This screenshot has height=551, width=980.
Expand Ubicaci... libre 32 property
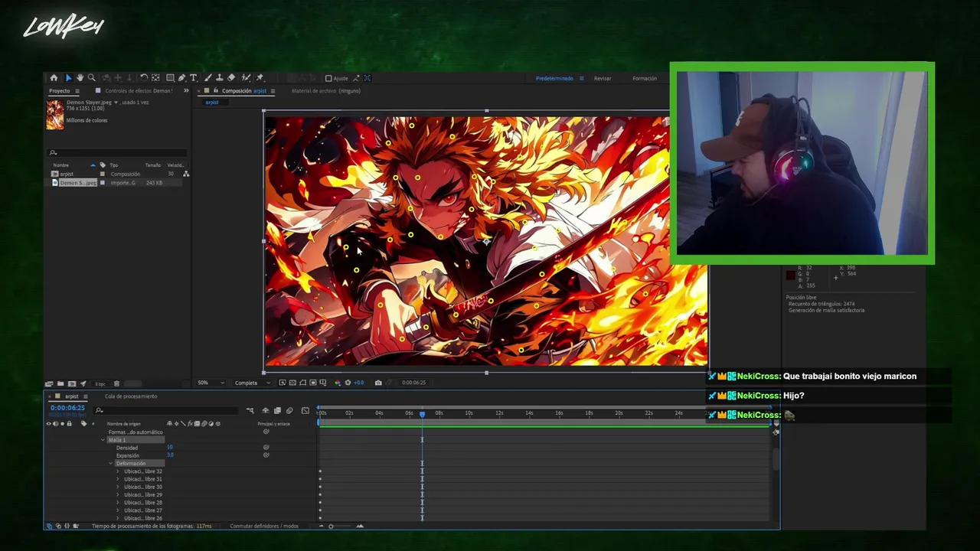[x=118, y=471]
